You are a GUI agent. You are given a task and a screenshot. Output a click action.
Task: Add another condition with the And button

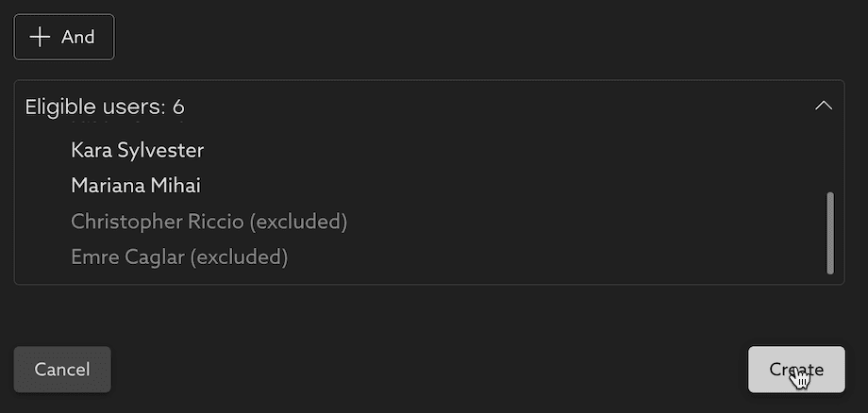click(x=64, y=37)
